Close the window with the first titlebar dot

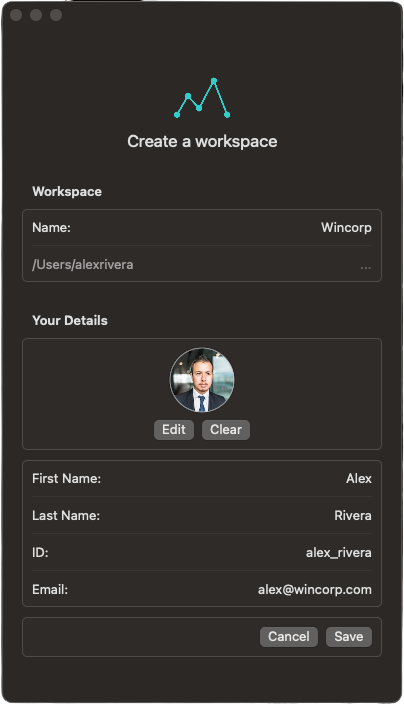[x=16, y=15]
